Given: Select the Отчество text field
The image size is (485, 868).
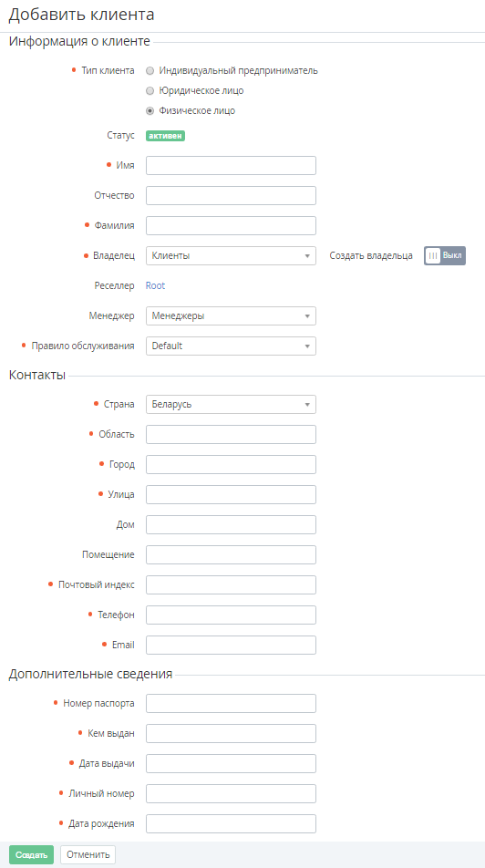Looking at the screenshot, I should pyautogui.click(x=231, y=195).
